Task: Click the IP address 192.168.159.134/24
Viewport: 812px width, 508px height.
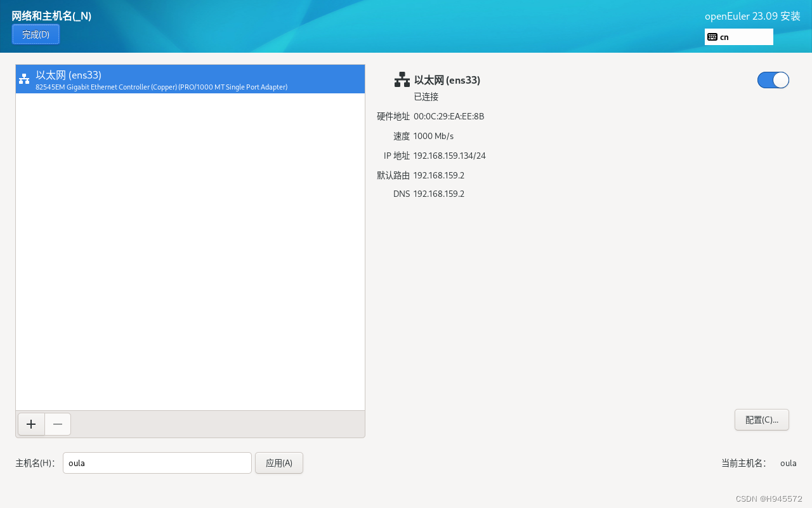Action: click(449, 156)
